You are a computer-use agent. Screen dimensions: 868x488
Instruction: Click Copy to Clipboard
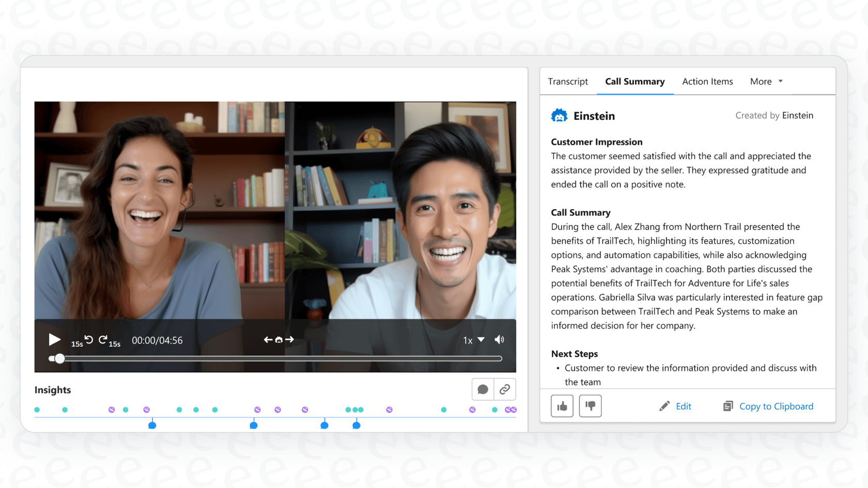776,406
